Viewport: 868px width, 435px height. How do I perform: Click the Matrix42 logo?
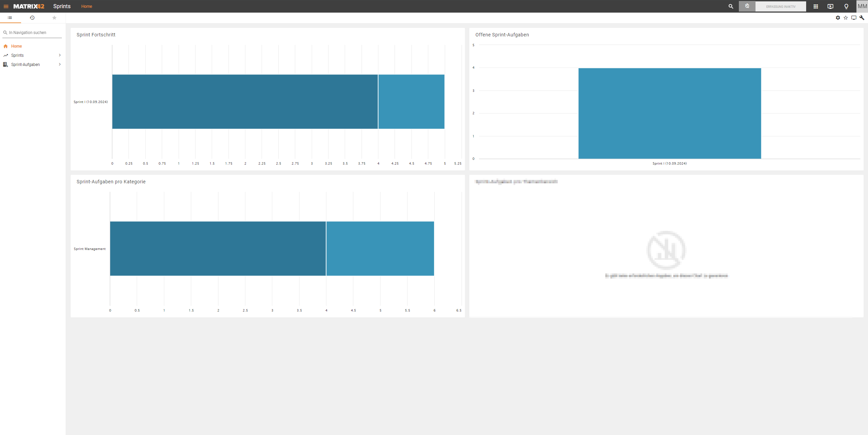coord(29,6)
